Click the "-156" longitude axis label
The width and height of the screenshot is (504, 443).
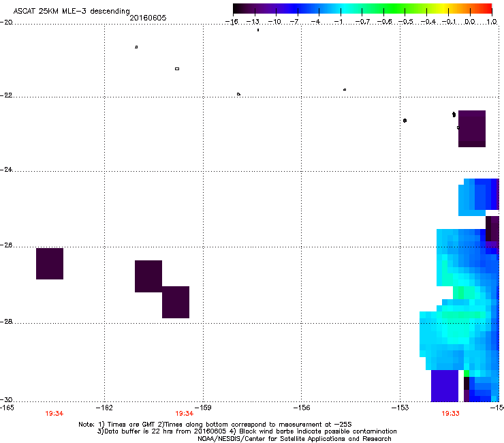[302, 408]
